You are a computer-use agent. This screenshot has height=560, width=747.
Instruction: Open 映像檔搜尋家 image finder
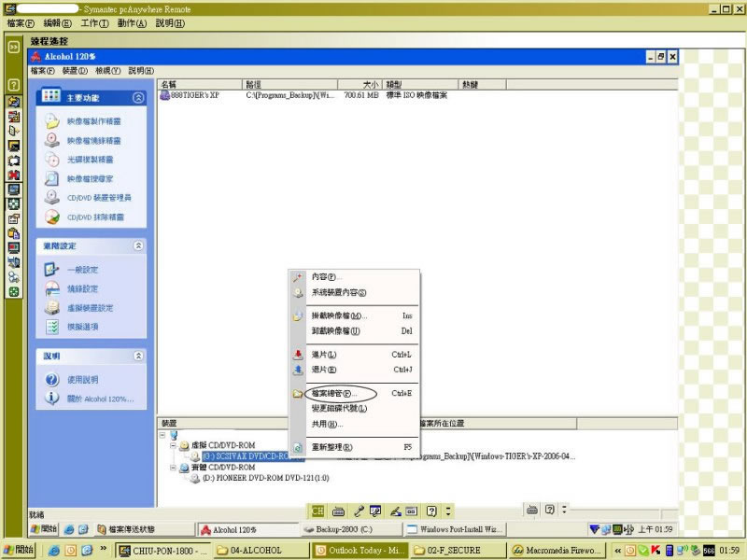90,178
